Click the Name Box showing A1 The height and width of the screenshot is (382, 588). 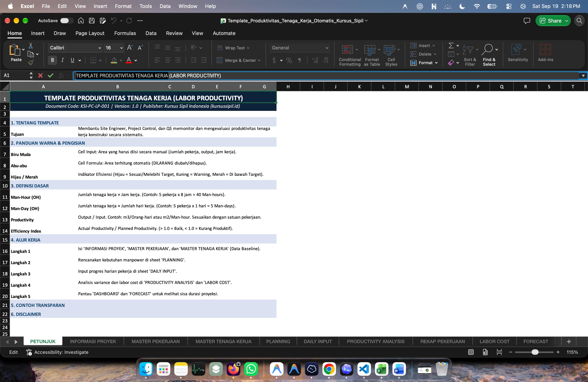pyautogui.click(x=15, y=75)
